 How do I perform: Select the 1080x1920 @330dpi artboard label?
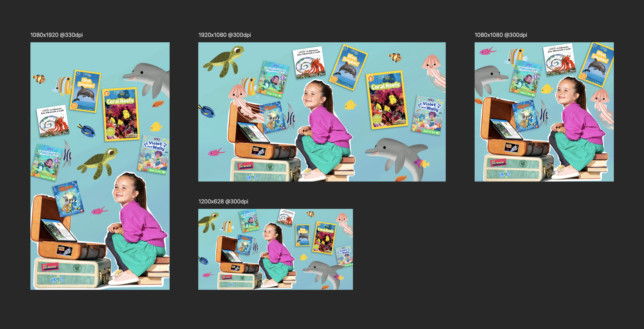point(56,35)
